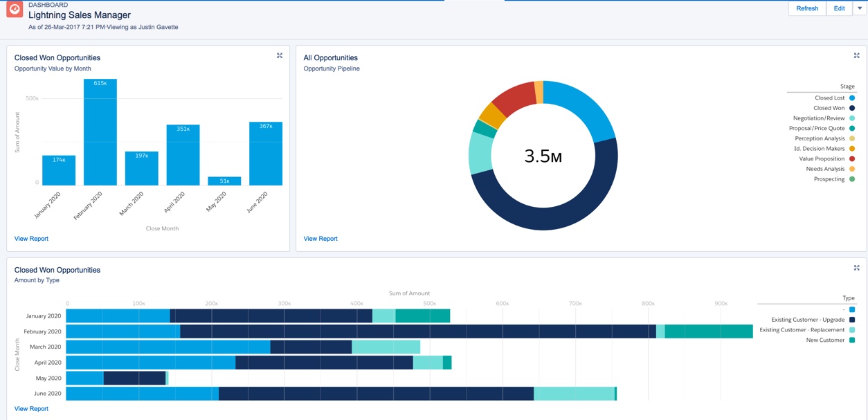Click the Prospecting legend dot
The width and height of the screenshot is (868, 420).
[852, 179]
